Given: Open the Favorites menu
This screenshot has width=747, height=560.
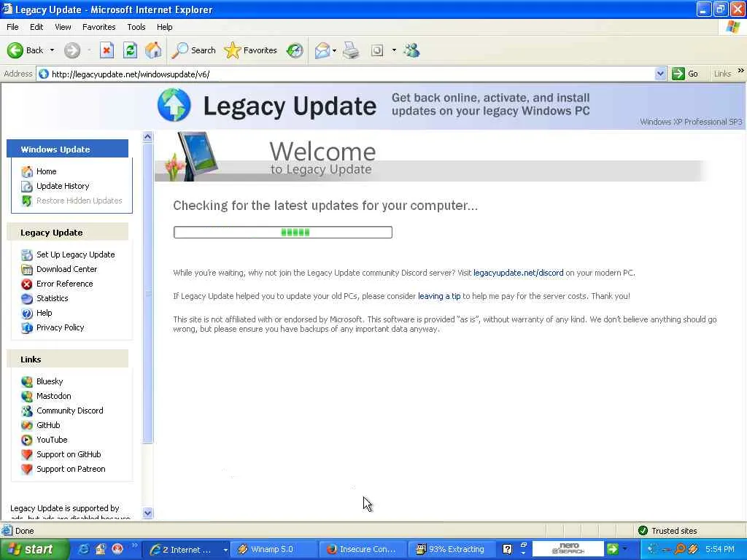Looking at the screenshot, I should 98,27.
